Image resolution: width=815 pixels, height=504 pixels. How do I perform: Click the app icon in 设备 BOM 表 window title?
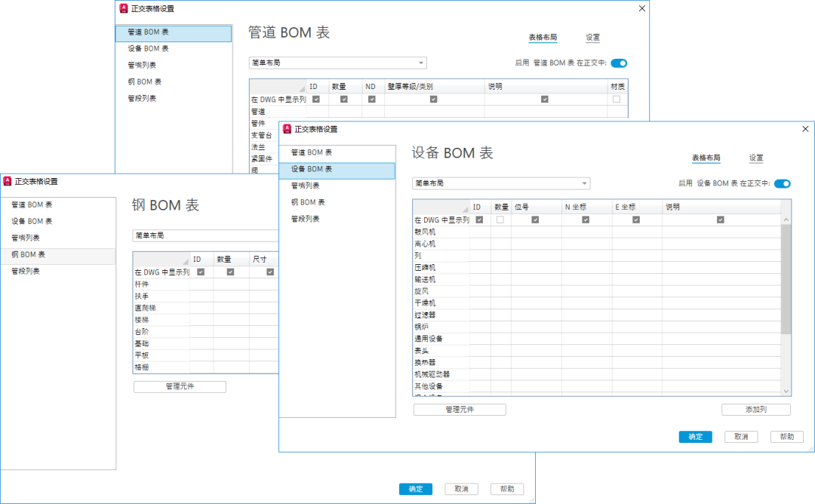click(287, 129)
